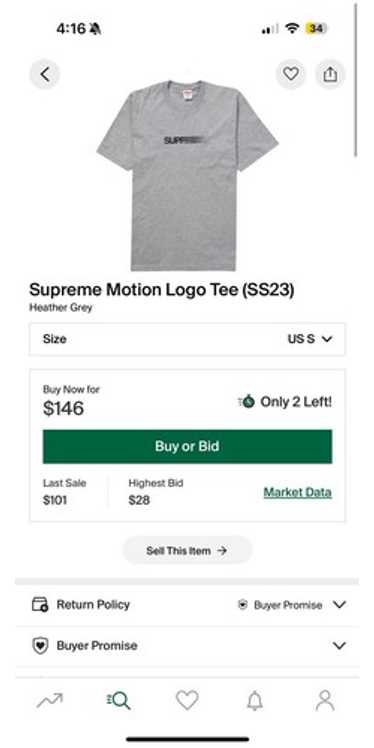This screenshot has width=374, height=748.
Task: Expand the Return Policy section chevron
Action: coord(339,605)
